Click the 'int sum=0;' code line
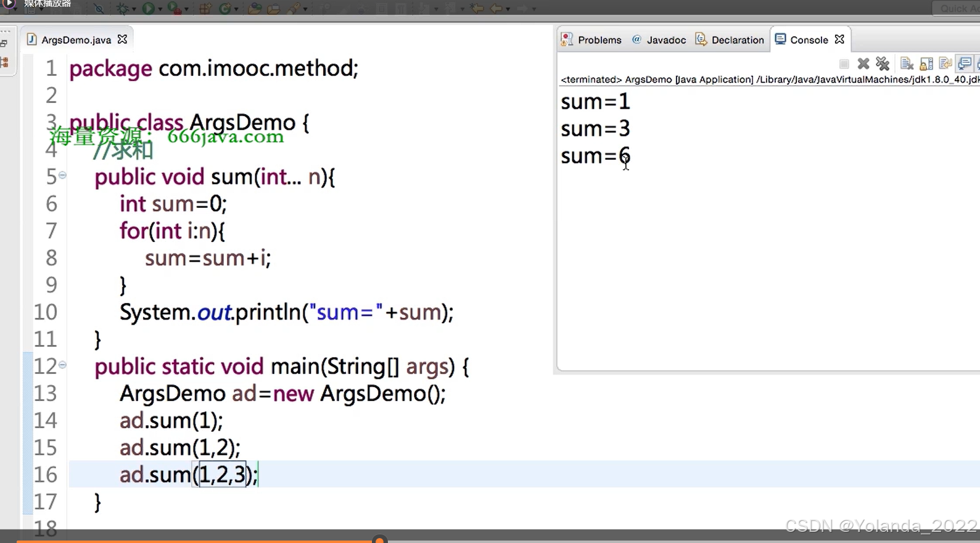Screen dimensions: 980x543 tap(173, 204)
